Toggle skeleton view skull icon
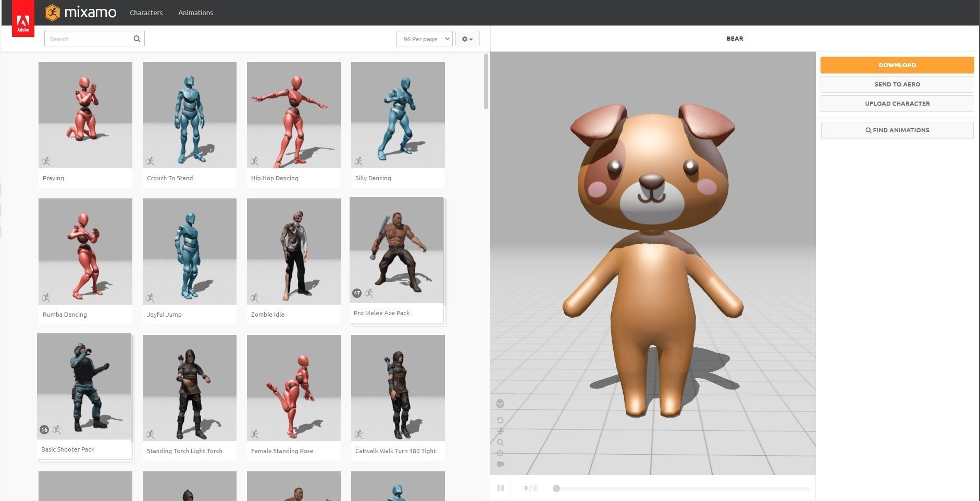980x501 pixels. [x=500, y=404]
